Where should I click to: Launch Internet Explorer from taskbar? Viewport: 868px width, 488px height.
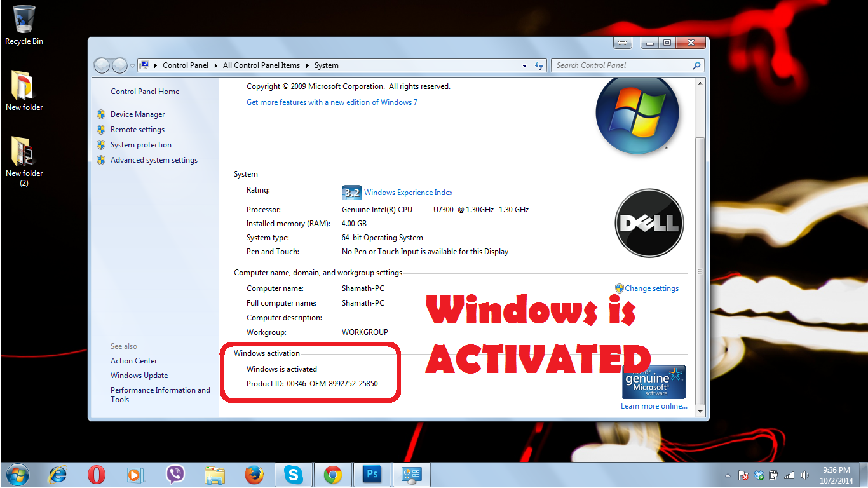point(58,475)
